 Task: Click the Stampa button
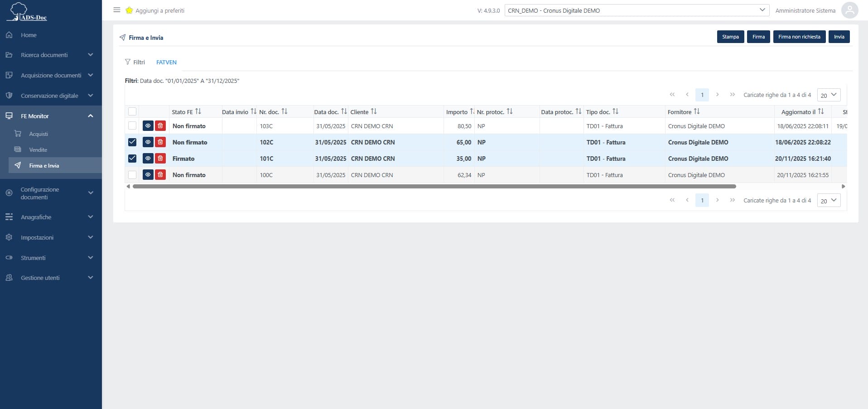[730, 37]
